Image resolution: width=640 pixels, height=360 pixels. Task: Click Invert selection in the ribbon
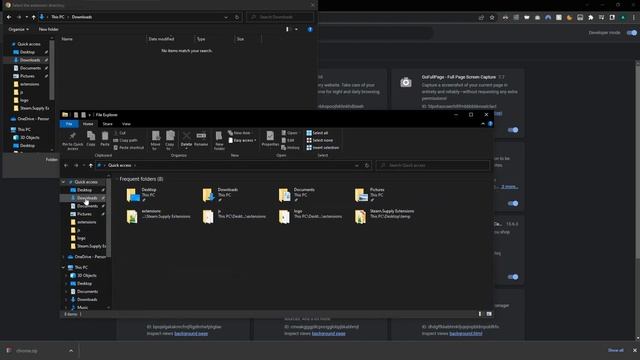tap(323, 148)
